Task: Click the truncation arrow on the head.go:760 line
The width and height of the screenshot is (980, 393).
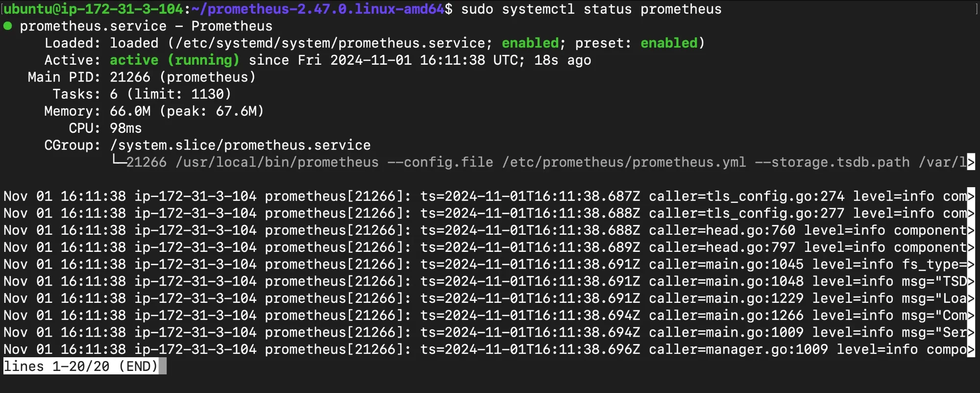Action: [971, 230]
